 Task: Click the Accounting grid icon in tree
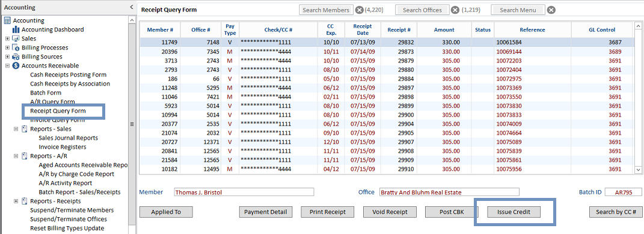coord(7,20)
